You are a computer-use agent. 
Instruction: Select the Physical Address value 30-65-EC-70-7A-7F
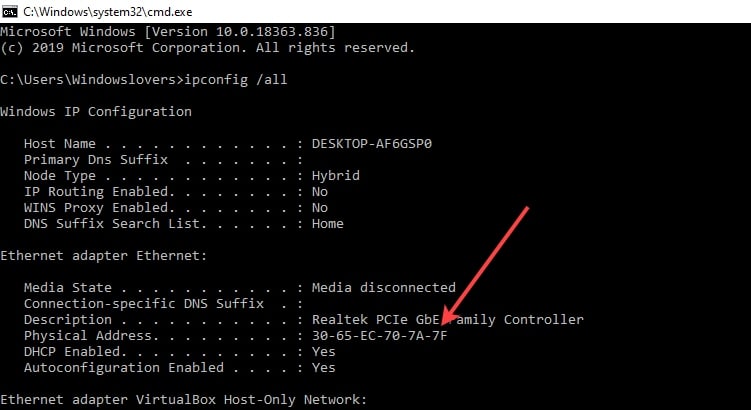point(379,336)
